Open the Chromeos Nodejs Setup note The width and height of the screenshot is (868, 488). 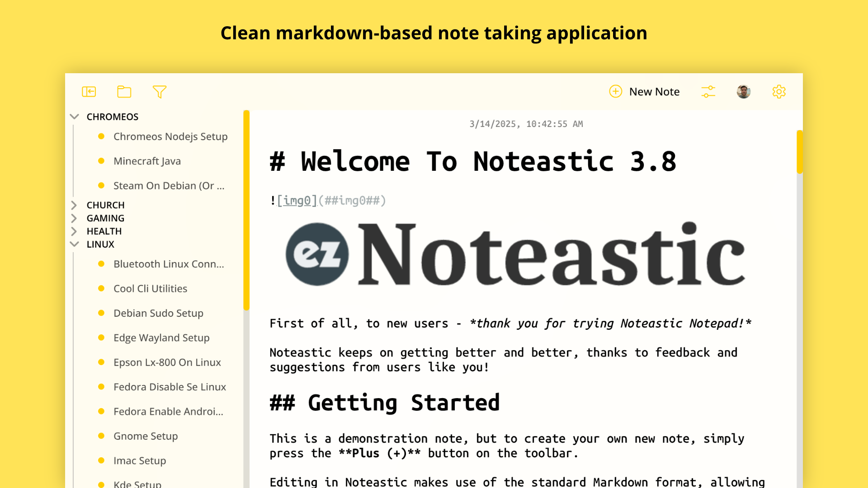tap(170, 136)
